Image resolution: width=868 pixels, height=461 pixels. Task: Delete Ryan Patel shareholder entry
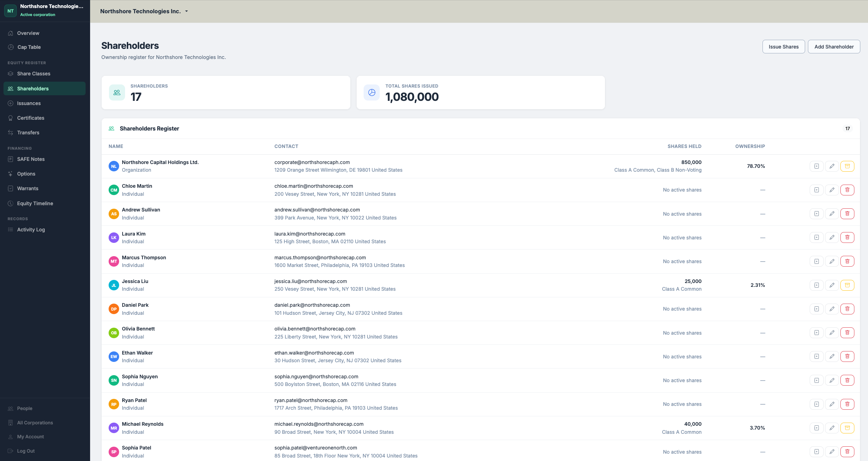pos(847,404)
